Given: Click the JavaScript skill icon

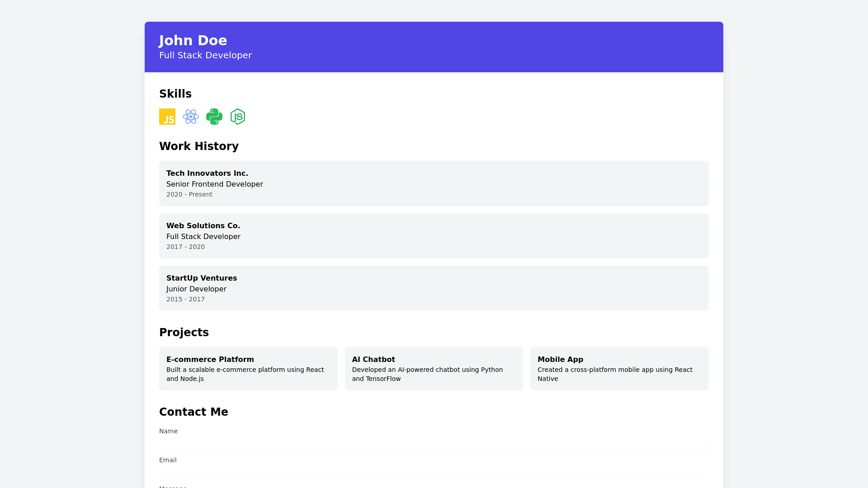Looking at the screenshot, I should 167,117.
